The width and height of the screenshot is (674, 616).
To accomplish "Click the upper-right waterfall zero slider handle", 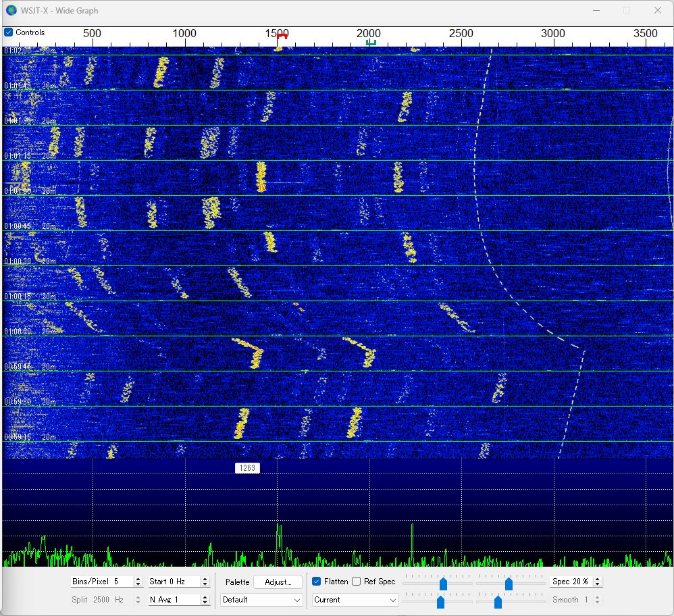I will tap(509, 584).
